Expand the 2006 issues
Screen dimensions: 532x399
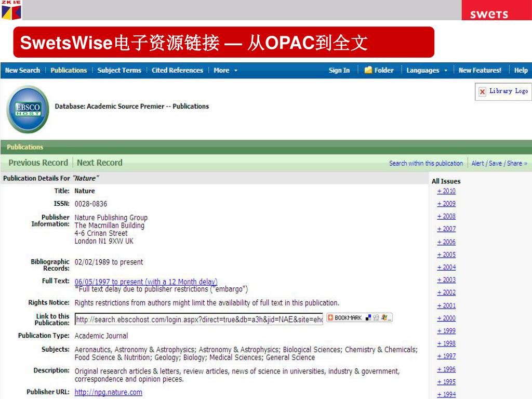(446, 242)
